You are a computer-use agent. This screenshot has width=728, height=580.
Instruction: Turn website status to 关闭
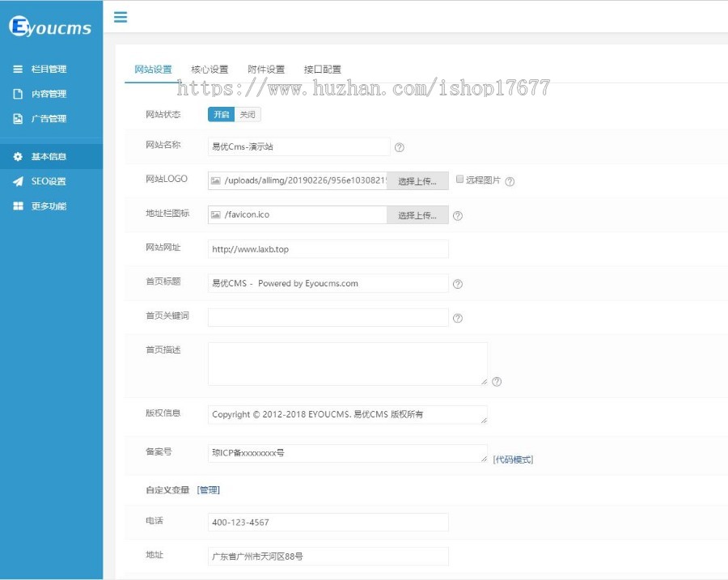(248, 114)
